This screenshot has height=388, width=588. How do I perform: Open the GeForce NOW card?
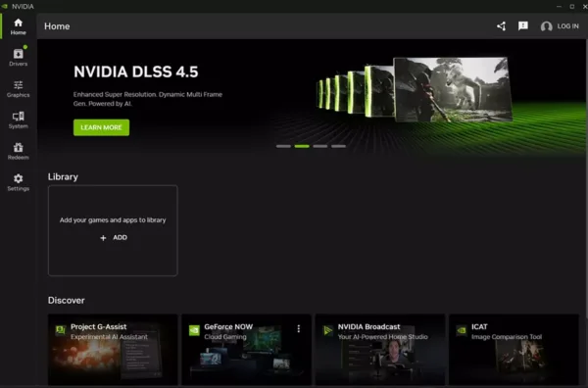[246, 350]
